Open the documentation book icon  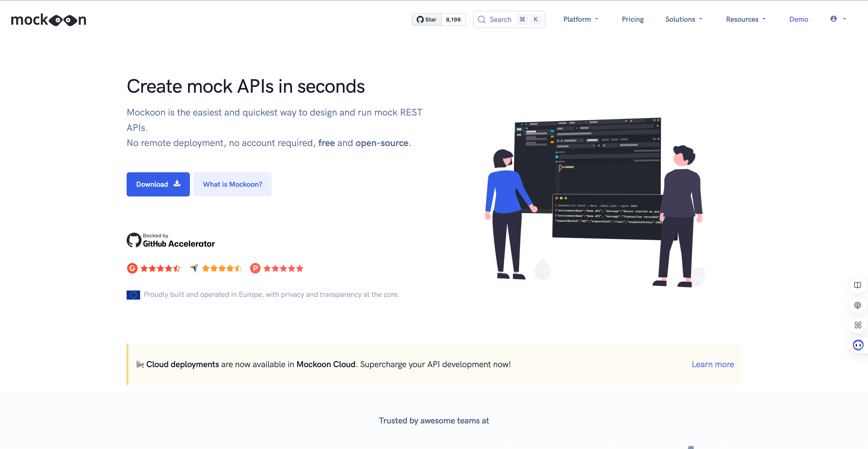[x=858, y=285]
